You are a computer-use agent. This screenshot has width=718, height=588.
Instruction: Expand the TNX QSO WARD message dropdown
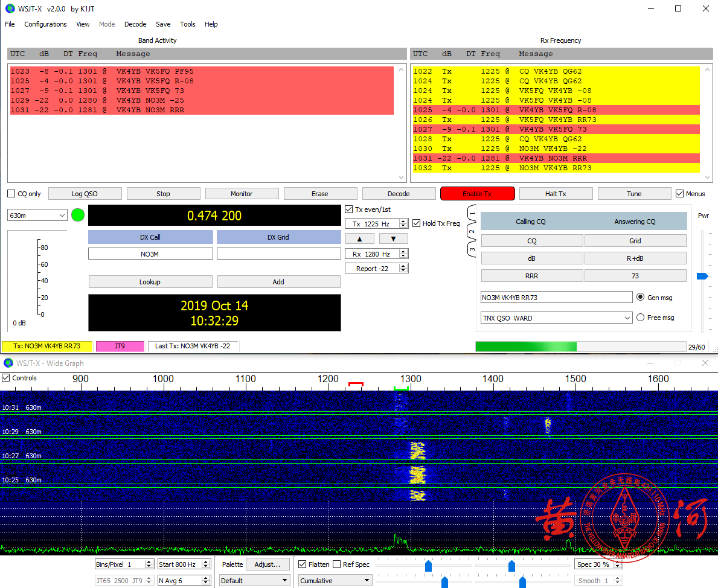point(627,318)
